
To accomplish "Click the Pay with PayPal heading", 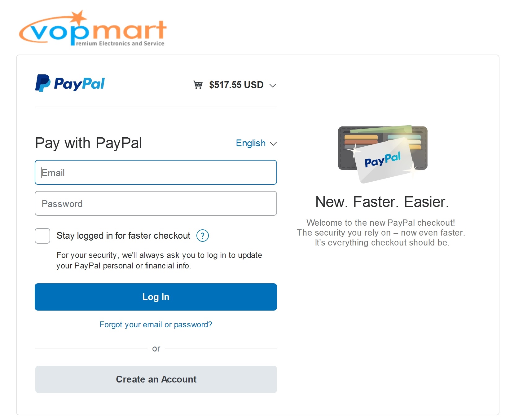I will point(88,143).
